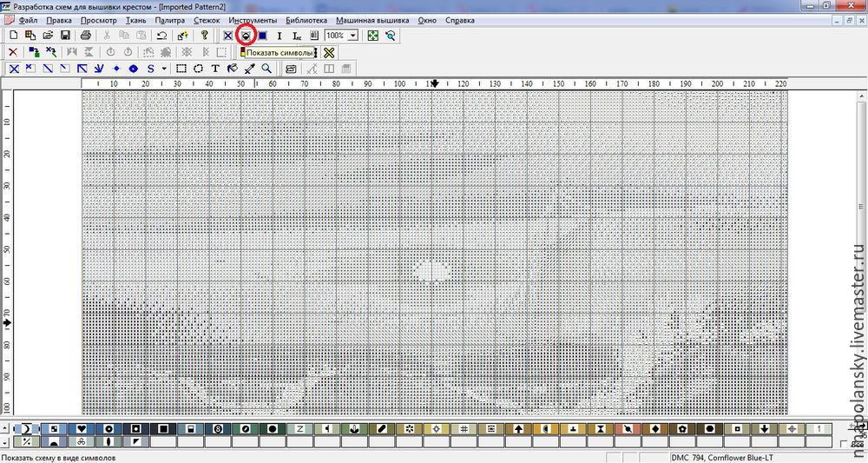Toggle stitch view with X icon
Screen dimensions: 868x463
pos(227,36)
